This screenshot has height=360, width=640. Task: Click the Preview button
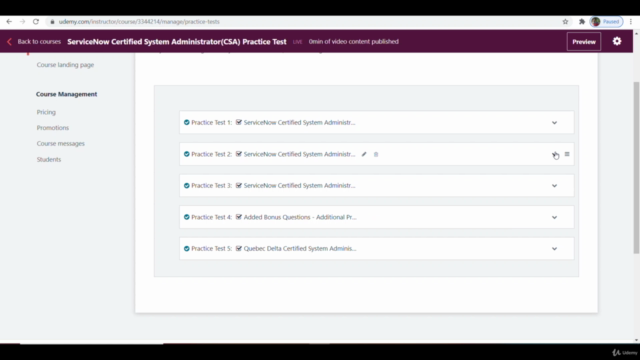[x=584, y=42]
